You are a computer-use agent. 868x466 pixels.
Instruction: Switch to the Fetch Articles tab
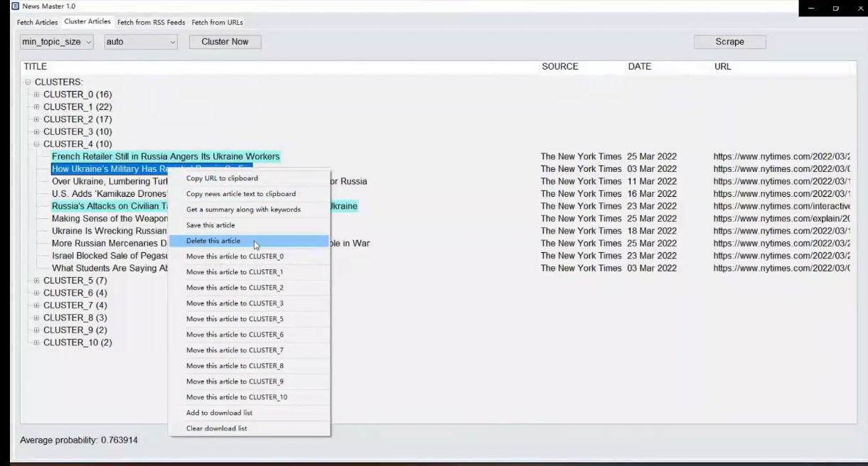point(38,23)
